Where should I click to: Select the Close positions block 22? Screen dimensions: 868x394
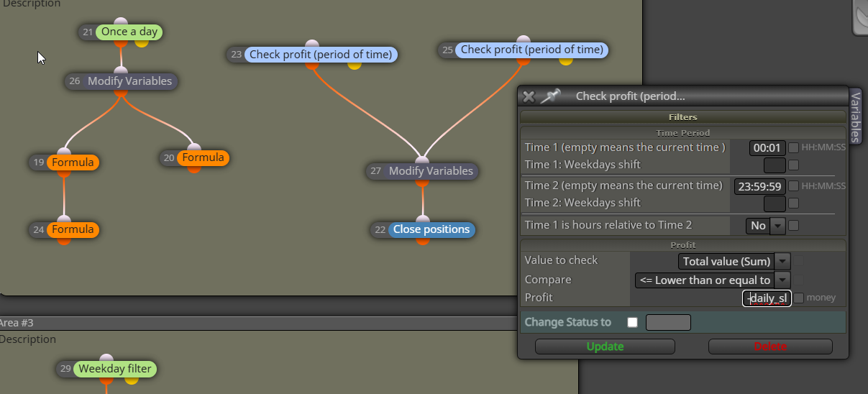point(431,230)
